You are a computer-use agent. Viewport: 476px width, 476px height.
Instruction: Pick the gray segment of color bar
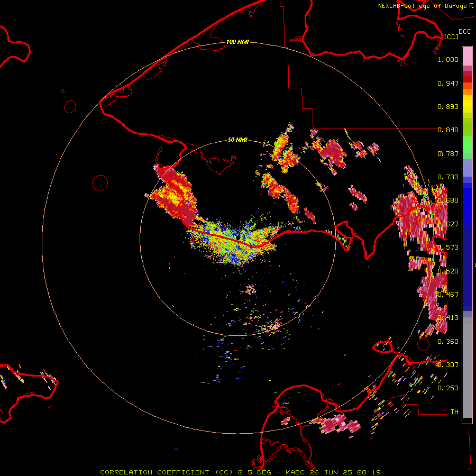pyautogui.click(x=467, y=368)
